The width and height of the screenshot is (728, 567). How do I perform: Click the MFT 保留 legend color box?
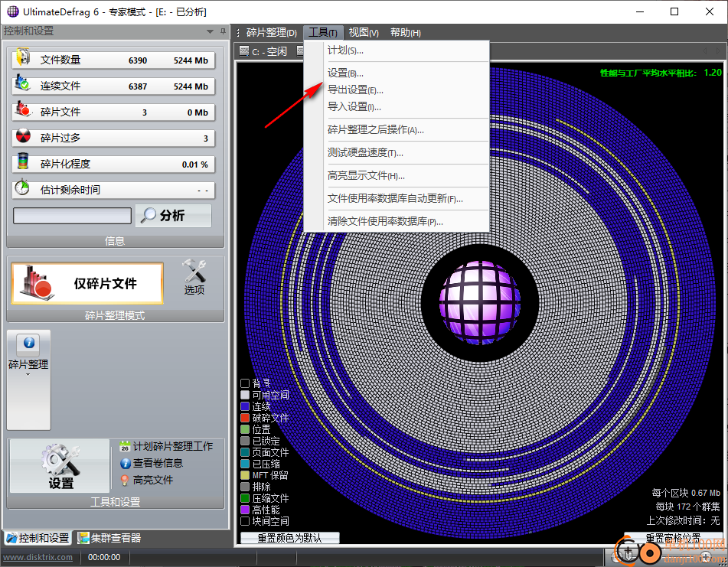click(x=245, y=475)
